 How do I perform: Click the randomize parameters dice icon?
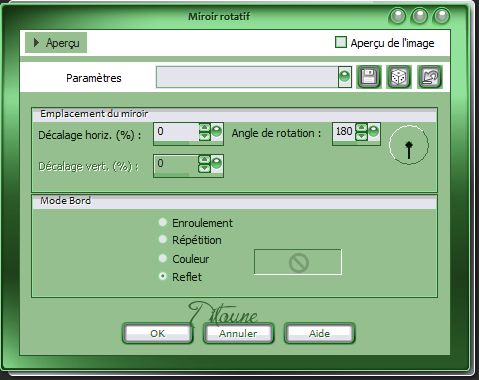pos(399,77)
